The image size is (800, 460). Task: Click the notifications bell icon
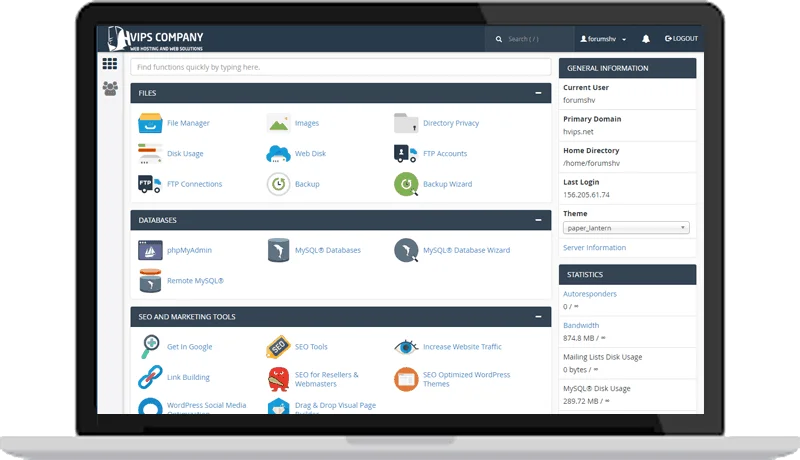pyautogui.click(x=646, y=39)
